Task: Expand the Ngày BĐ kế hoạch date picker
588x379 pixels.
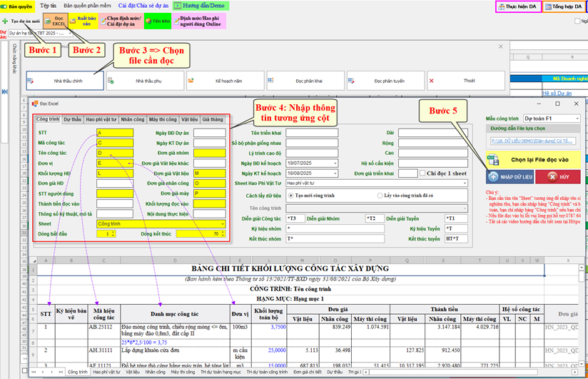Action: pyautogui.click(x=335, y=163)
